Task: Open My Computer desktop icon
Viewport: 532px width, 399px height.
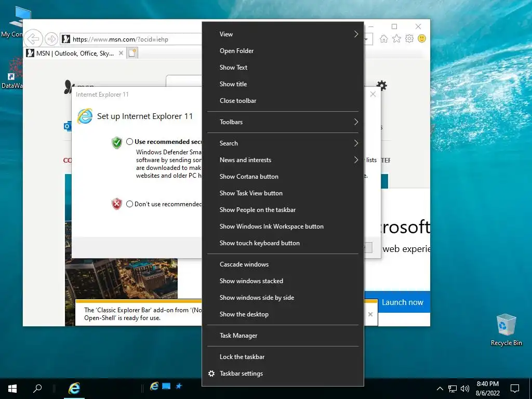Action: (17, 22)
